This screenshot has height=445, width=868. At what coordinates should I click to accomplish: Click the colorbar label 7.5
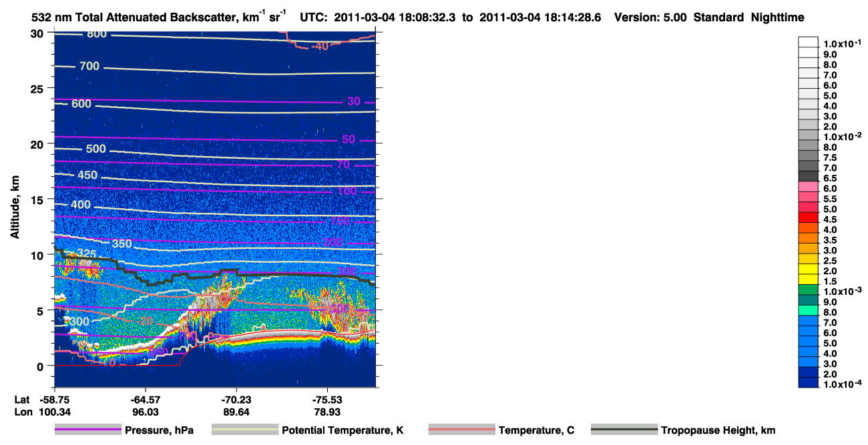coord(830,157)
